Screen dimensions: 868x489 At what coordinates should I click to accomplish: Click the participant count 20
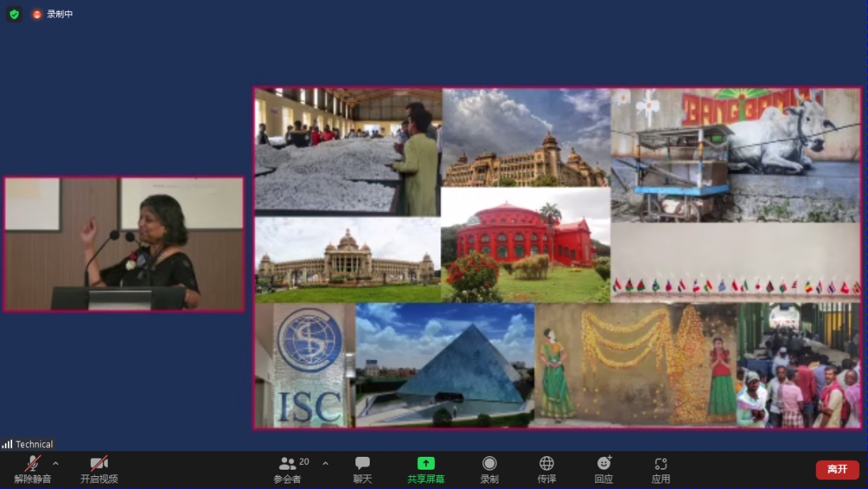(304, 462)
